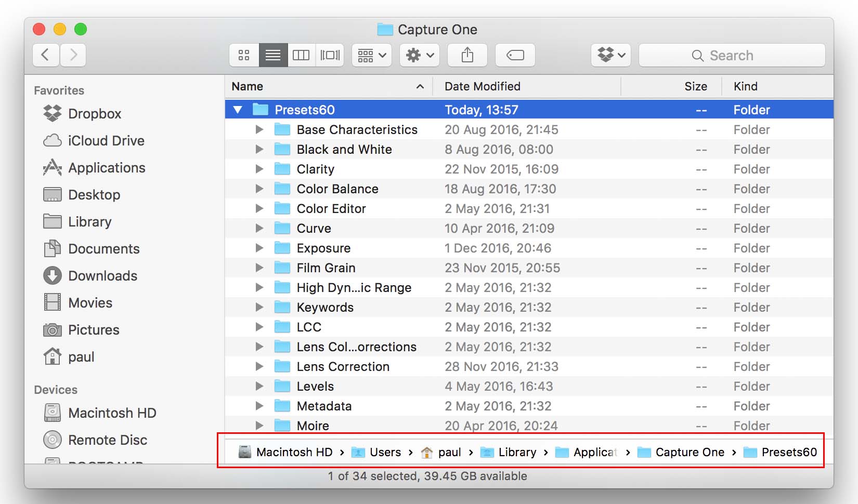Collapse the Presets60 folder
858x504 pixels.
point(238,110)
